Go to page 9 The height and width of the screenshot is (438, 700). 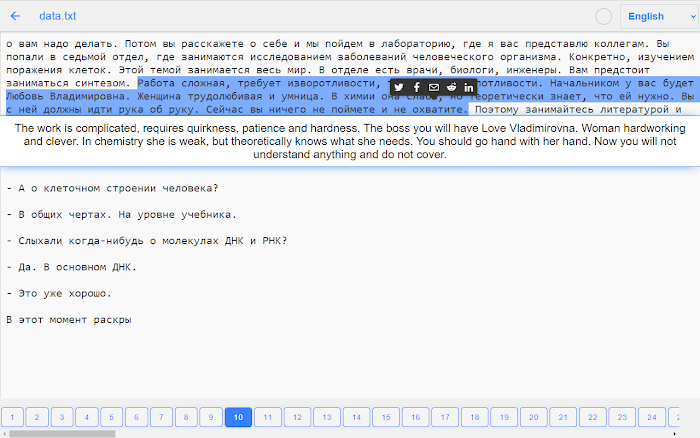tap(211, 417)
